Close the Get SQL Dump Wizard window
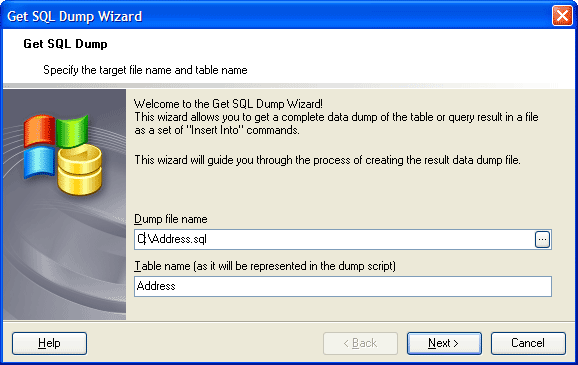Viewport: 578px width, 365px height. (x=562, y=16)
